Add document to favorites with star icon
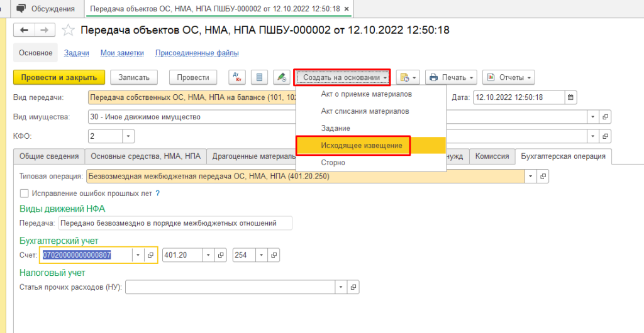 [x=69, y=30]
